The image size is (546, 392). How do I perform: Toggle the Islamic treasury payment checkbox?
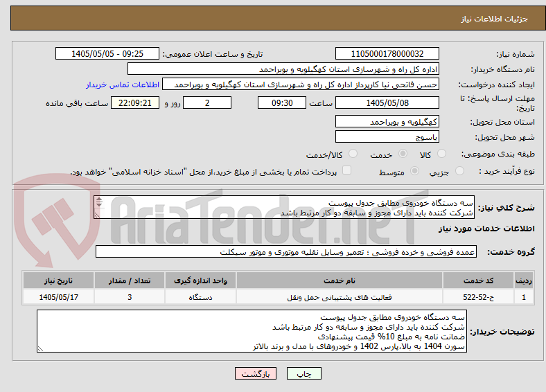point(346,170)
